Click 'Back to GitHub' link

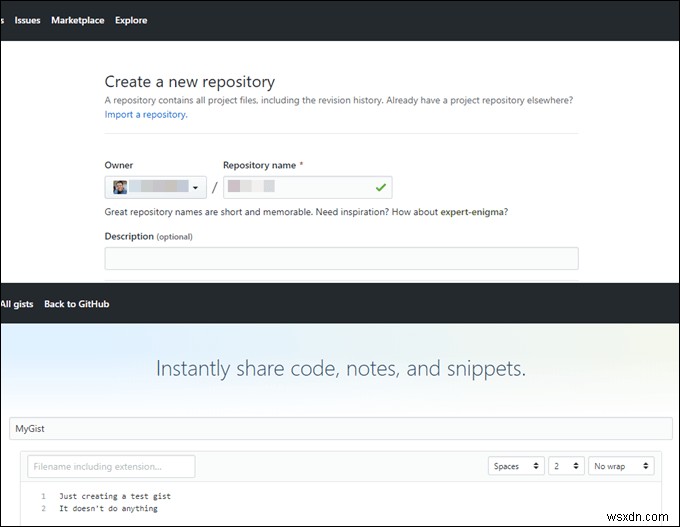77,304
